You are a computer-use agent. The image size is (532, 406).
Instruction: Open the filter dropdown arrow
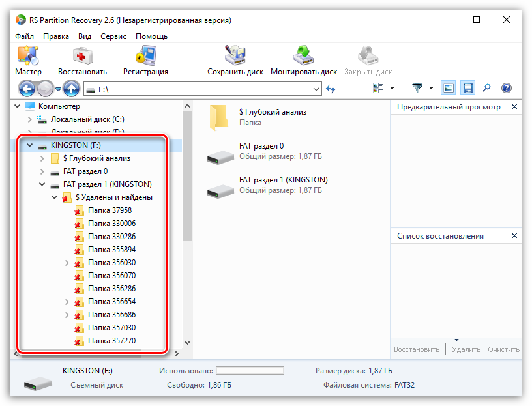click(431, 88)
